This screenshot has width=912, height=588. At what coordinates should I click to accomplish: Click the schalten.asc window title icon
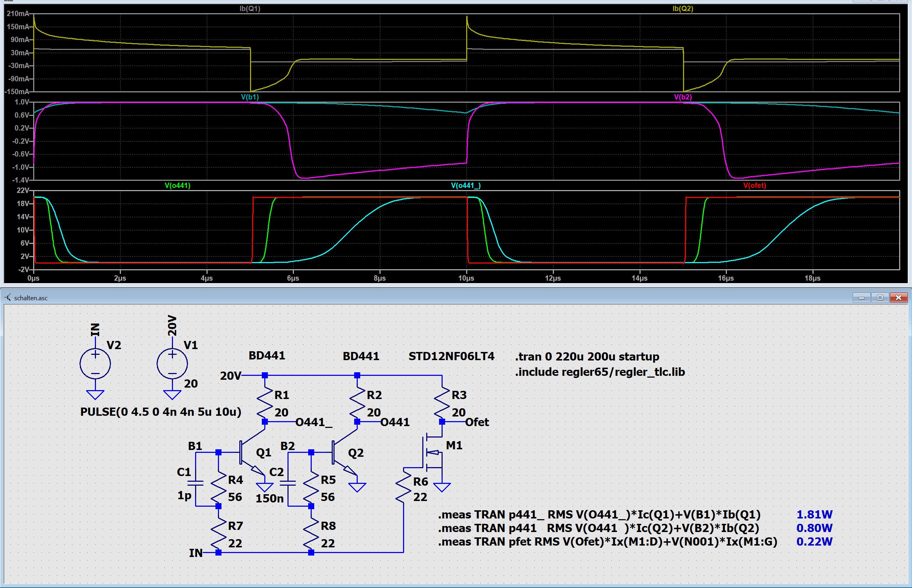tap(8, 298)
